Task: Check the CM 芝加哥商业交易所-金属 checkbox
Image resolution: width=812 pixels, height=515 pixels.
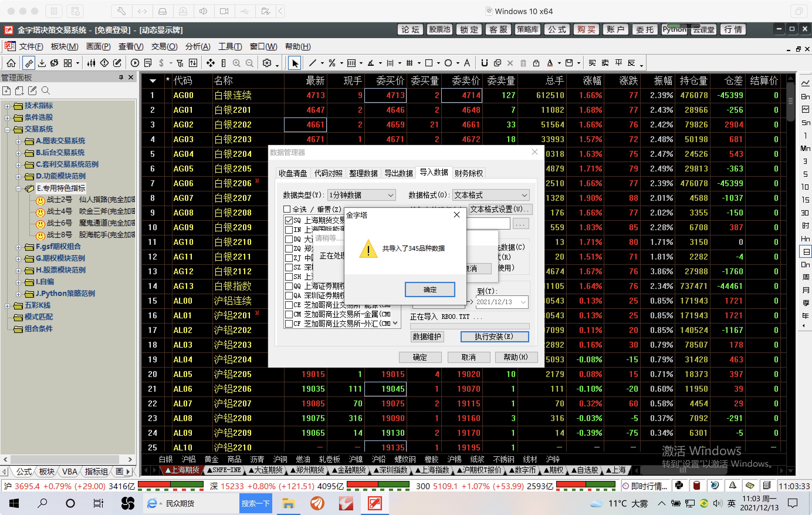Action: 289,314
